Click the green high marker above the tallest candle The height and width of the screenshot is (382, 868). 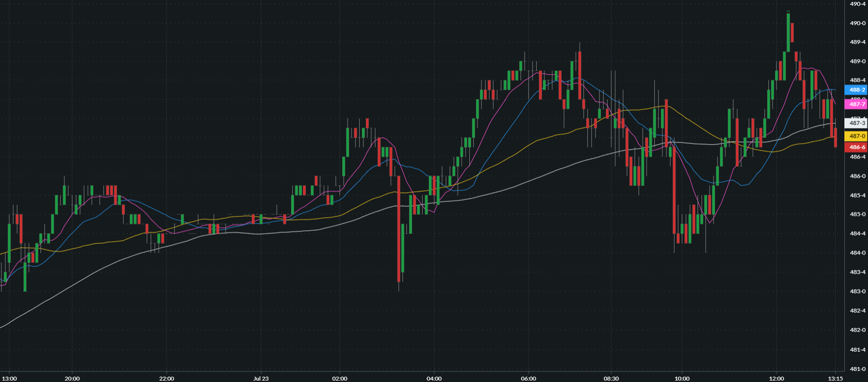pyautogui.click(x=788, y=11)
